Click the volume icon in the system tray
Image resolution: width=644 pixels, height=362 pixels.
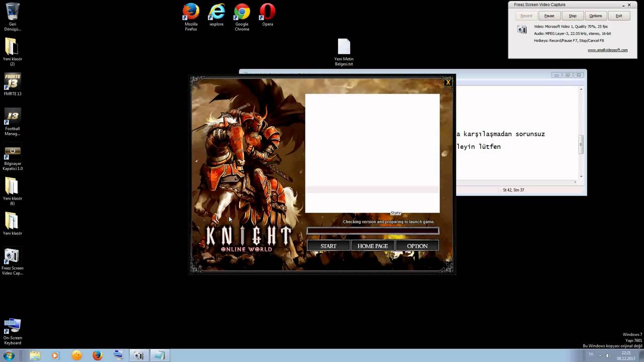click(x=608, y=355)
